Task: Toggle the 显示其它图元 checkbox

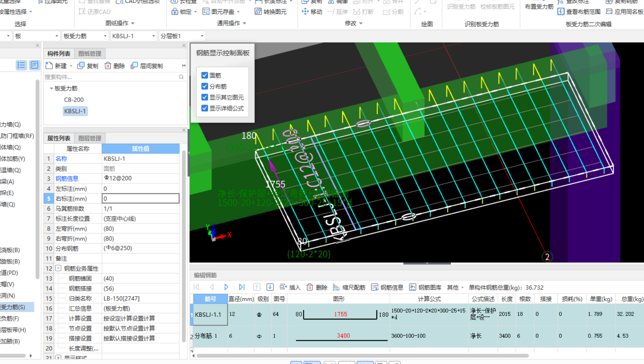Action: pos(205,97)
